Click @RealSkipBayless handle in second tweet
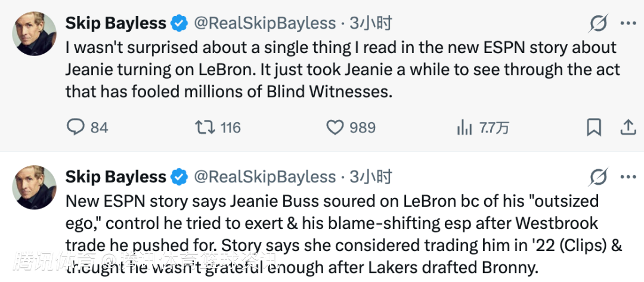The width and height of the screenshot is (644, 282). tap(265, 177)
